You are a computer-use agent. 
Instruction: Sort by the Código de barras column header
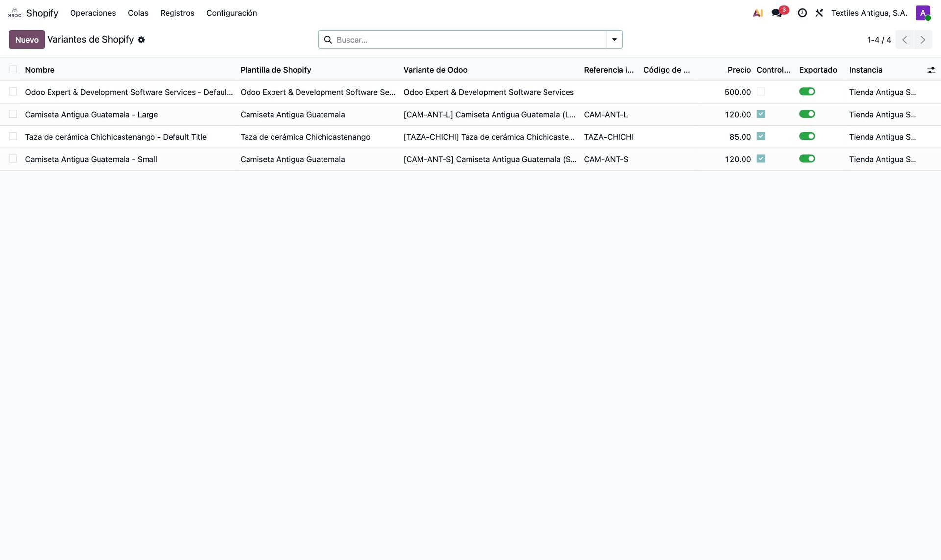(x=666, y=70)
